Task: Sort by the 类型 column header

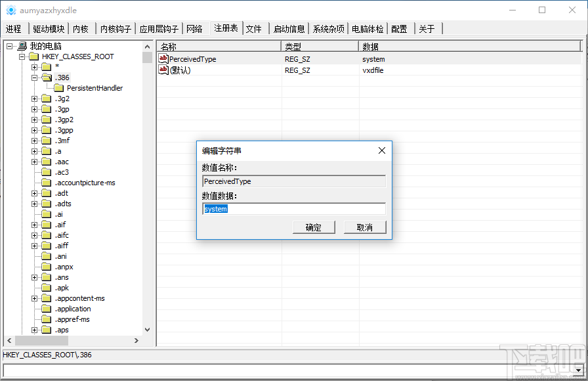Action: click(320, 46)
